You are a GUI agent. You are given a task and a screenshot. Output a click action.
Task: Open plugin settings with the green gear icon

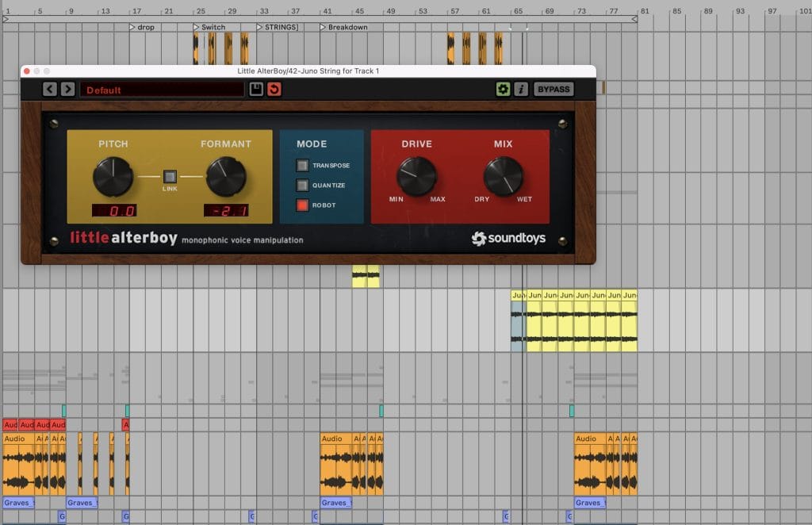point(503,89)
